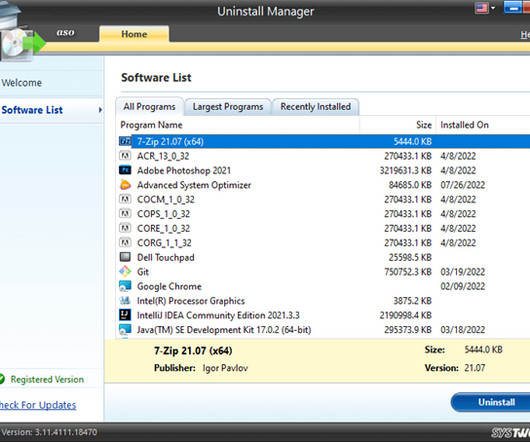530x442 pixels.
Task: Switch to the Largest Programs tab
Action: (x=228, y=107)
